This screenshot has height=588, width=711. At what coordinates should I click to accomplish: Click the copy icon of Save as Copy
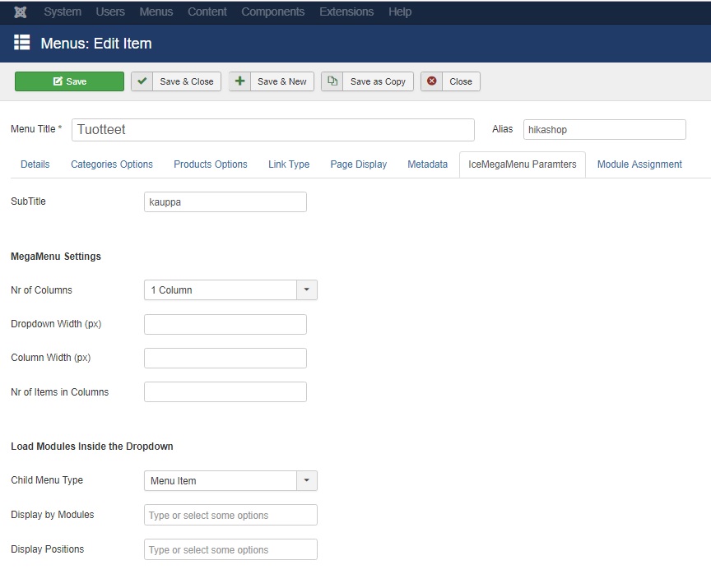pyautogui.click(x=332, y=81)
